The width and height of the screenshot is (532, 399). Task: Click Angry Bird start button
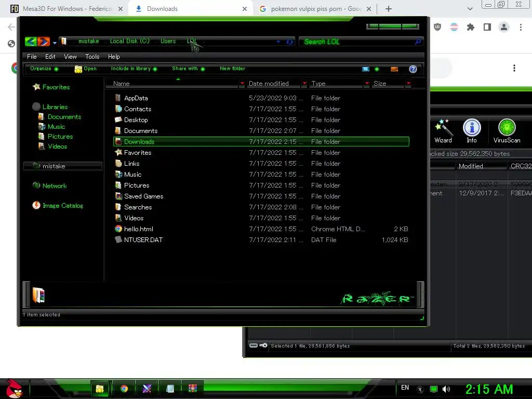pyautogui.click(x=14, y=389)
